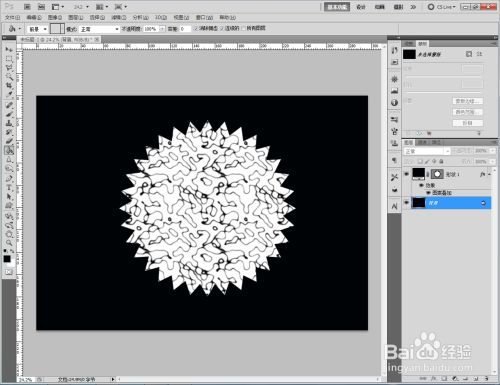500x385 pixels.
Task: Toggle lock all button in Layers panel
Action: click(x=441, y=161)
